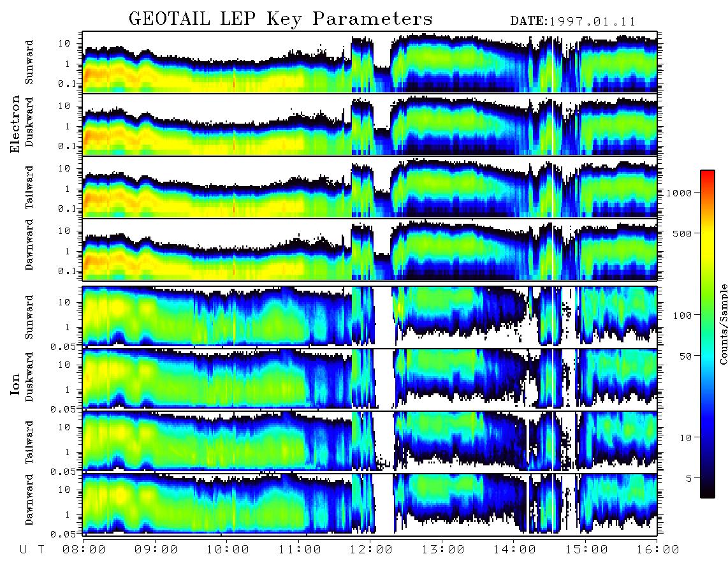Click the Electron Duskward spectrogram panel
The height and width of the screenshot is (561, 728).
coord(370,124)
